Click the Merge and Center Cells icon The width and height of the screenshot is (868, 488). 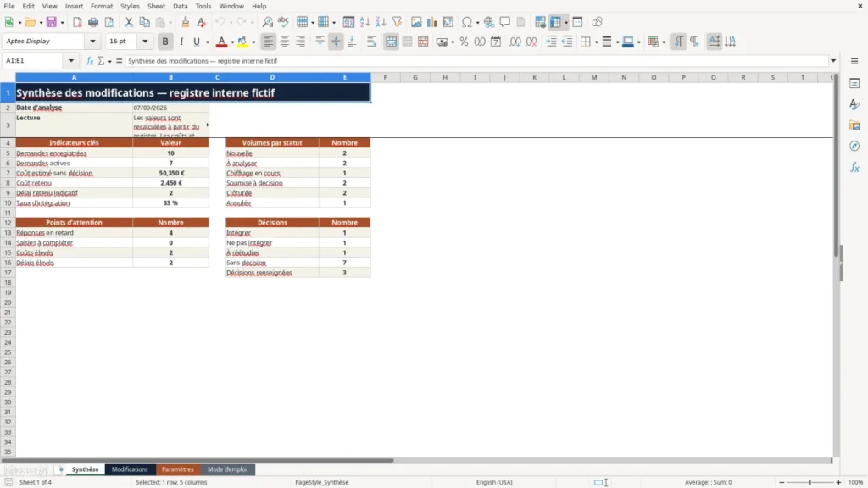391,42
